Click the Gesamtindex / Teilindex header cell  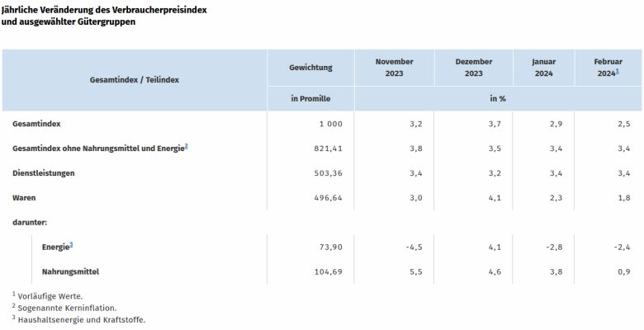point(135,80)
